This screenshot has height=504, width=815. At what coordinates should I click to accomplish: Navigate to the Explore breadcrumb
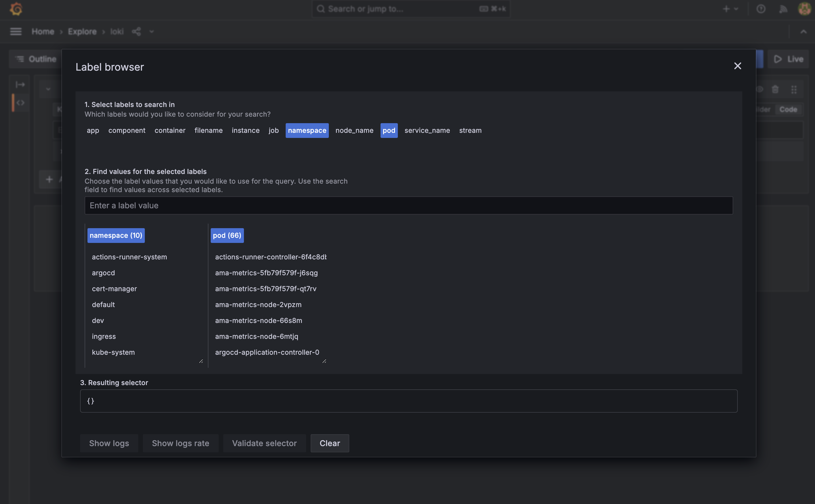click(82, 32)
